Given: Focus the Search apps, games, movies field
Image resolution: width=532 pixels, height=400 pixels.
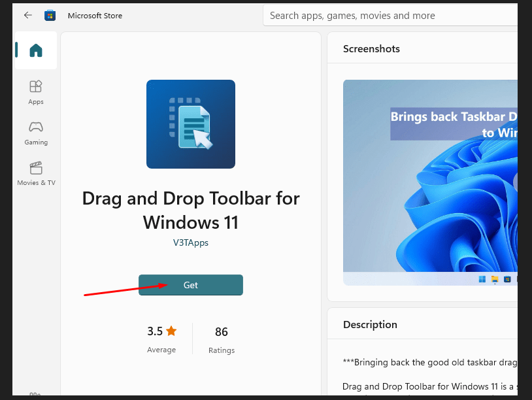Looking at the screenshot, I should [x=392, y=16].
